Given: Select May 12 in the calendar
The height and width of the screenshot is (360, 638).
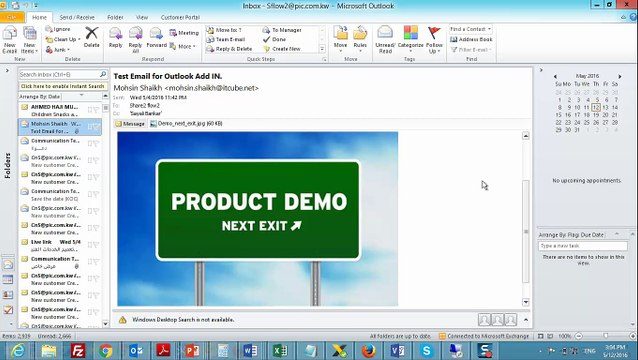Looking at the screenshot, I should [596, 107].
